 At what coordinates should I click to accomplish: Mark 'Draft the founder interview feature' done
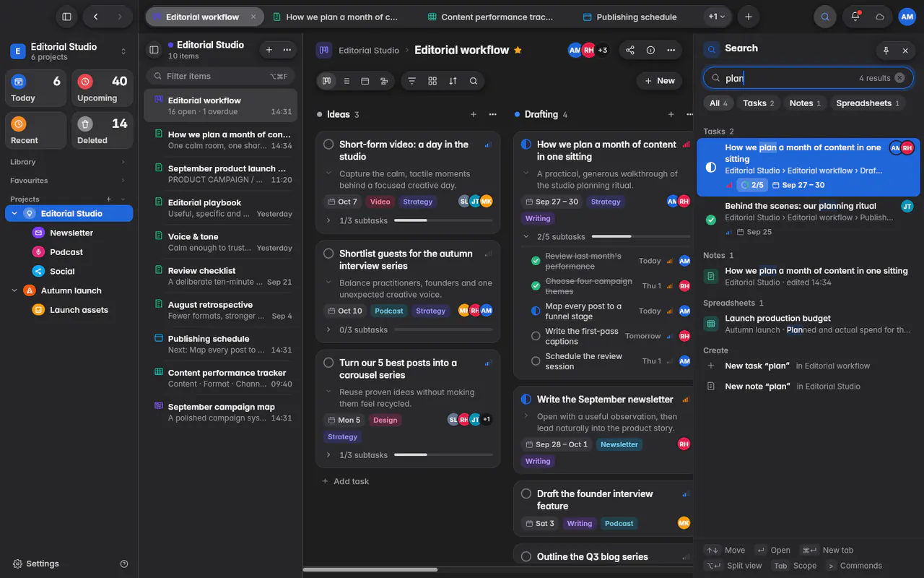[x=526, y=493]
